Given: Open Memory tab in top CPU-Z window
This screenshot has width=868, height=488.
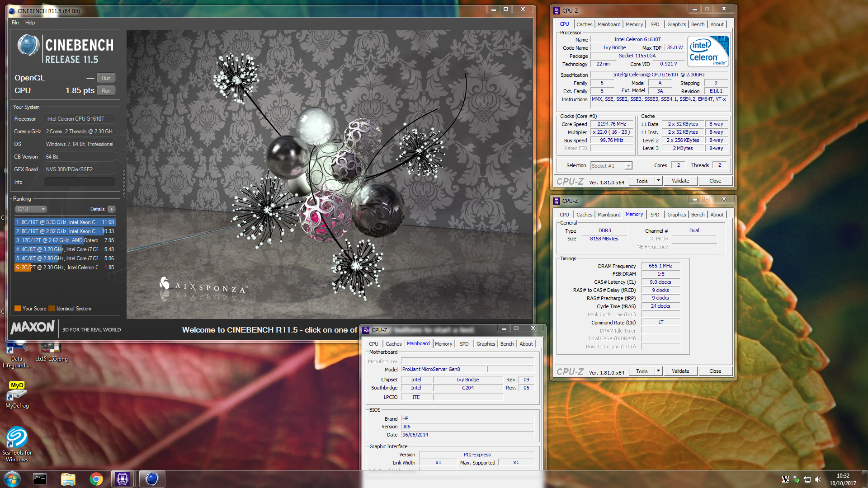Looking at the screenshot, I should click(634, 24).
